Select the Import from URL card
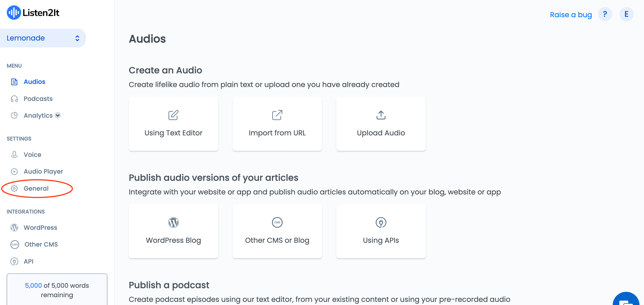 coord(277,124)
